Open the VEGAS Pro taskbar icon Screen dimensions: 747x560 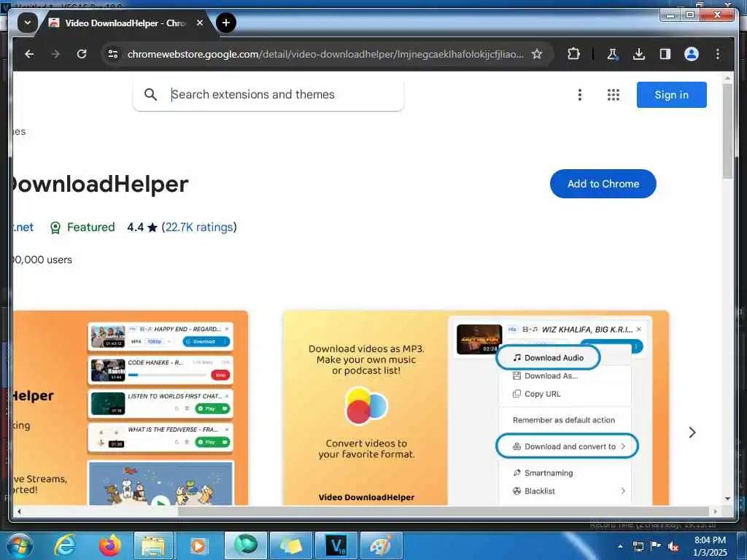tap(336, 545)
